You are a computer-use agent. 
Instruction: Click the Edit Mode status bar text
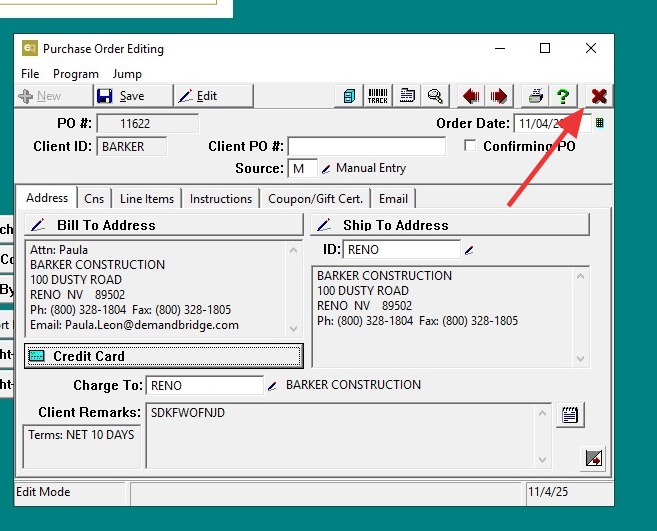click(x=43, y=492)
